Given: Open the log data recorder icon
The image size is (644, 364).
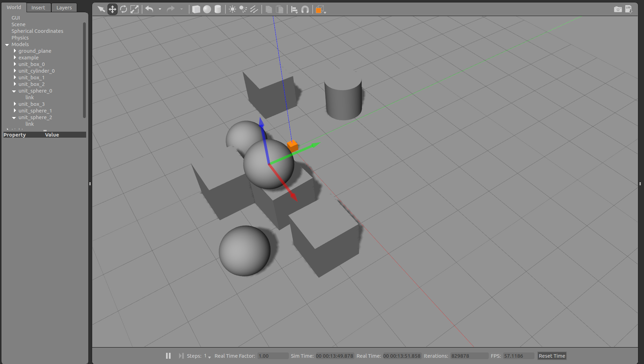Looking at the screenshot, I should pos(629,9).
